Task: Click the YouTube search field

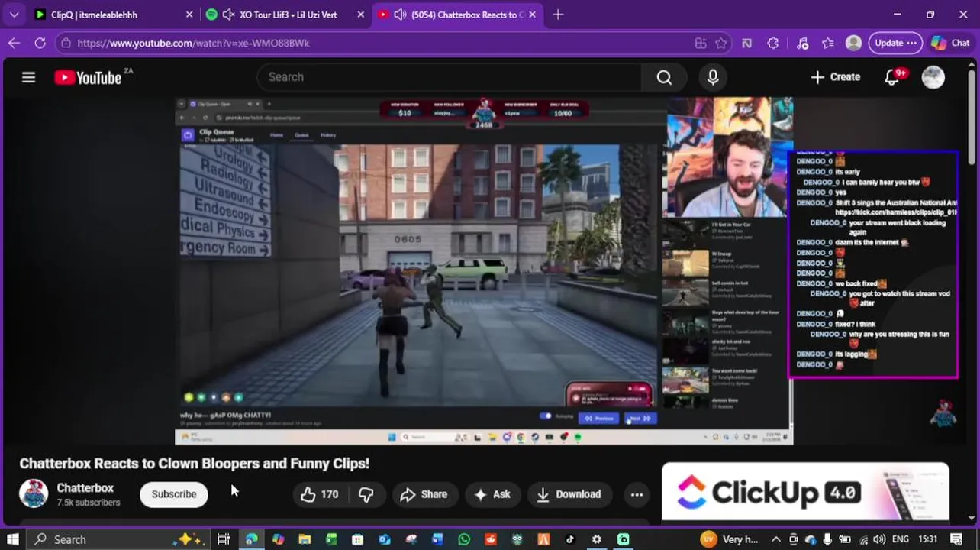Action: (x=450, y=77)
